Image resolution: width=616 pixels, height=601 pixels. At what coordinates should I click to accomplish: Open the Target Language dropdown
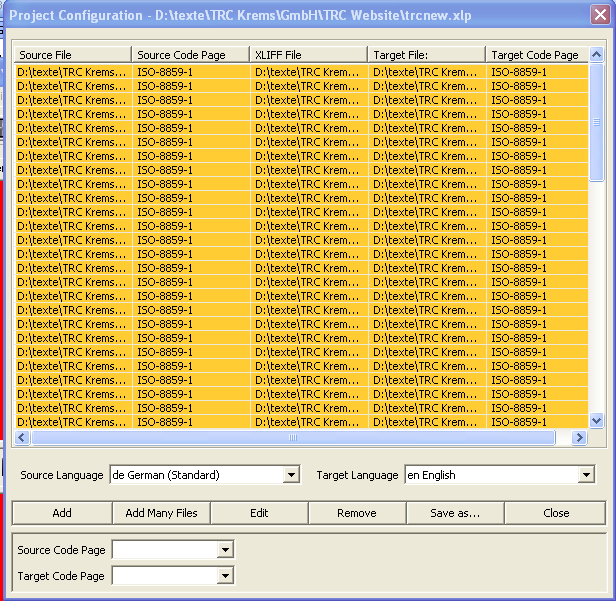pyautogui.click(x=586, y=475)
